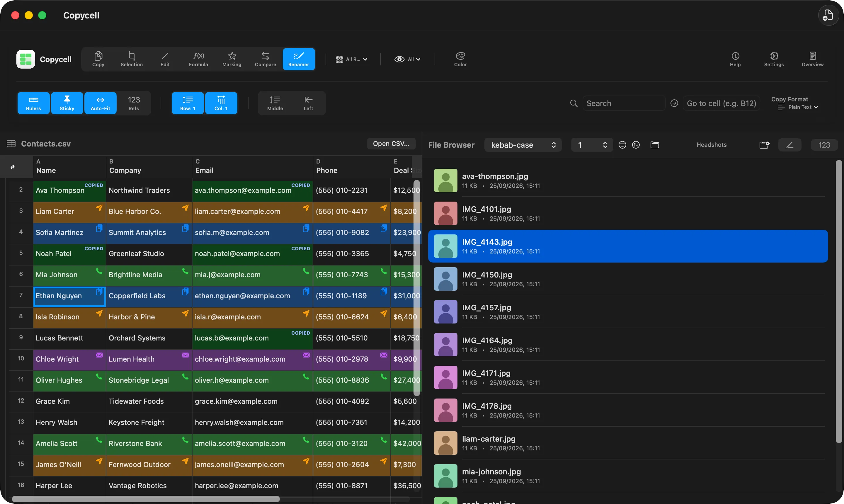Select the Ethan Nguyen cell

point(69,296)
